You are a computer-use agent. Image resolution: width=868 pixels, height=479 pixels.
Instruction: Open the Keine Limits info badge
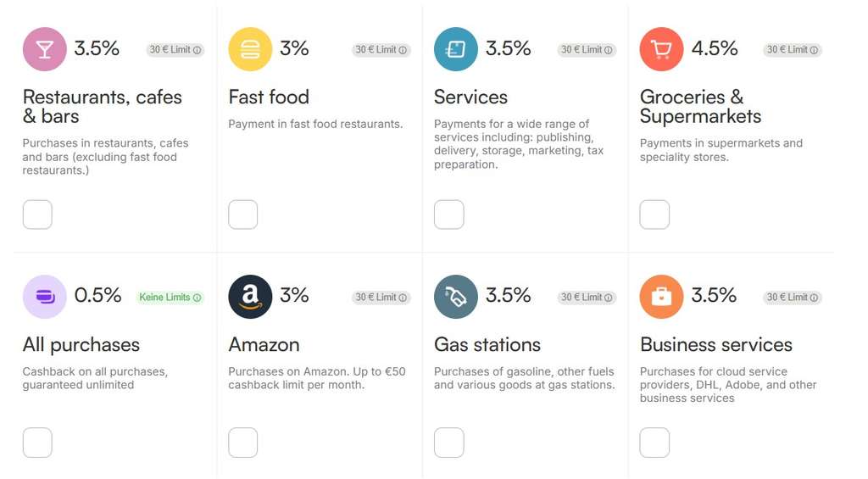170,298
